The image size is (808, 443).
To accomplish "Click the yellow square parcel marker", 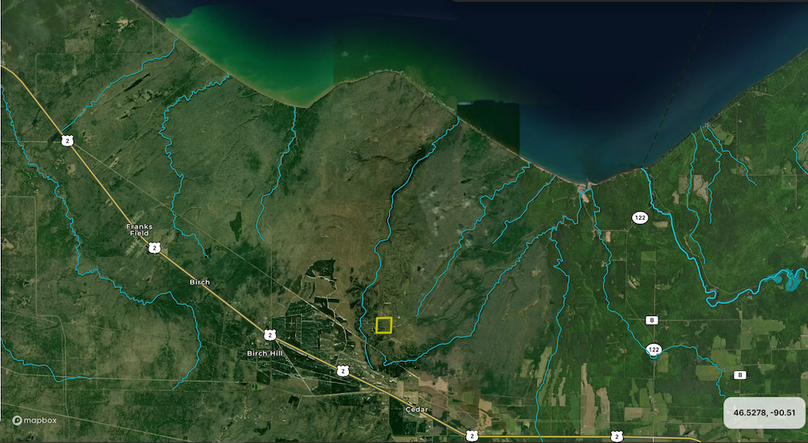I will coord(383,324).
